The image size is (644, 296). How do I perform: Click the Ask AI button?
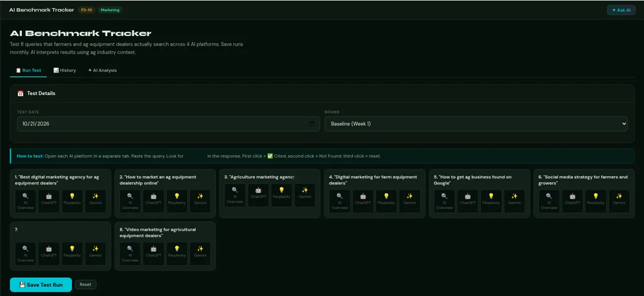coord(621,10)
